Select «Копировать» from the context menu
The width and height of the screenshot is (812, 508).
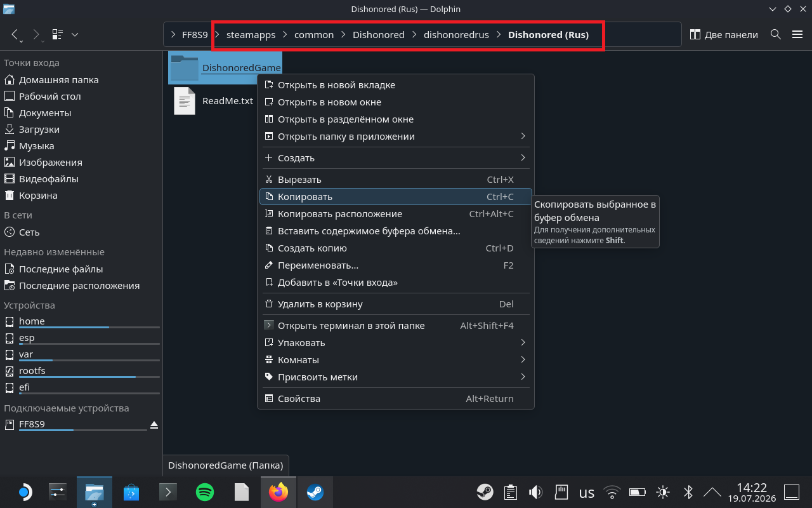tap(396, 197)
